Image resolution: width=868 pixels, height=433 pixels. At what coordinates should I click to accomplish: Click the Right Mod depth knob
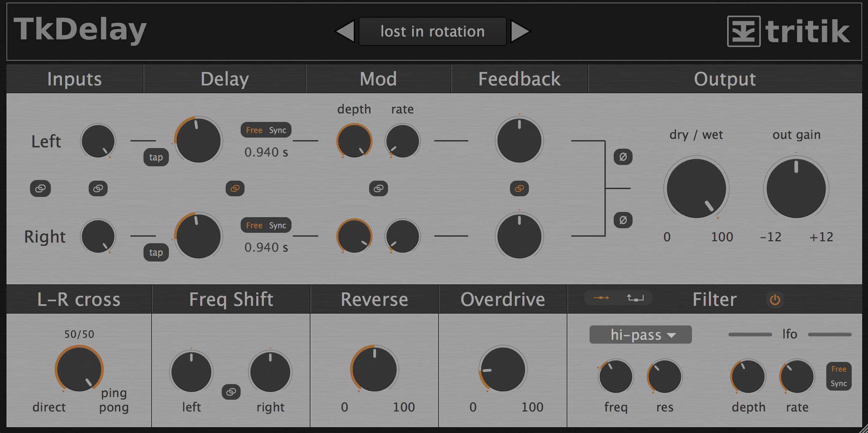point(354,236)
